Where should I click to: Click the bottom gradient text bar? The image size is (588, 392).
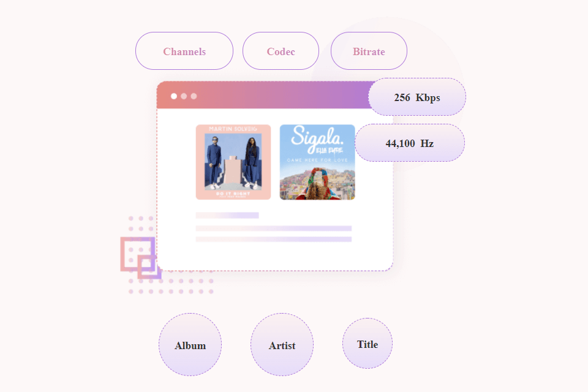pyautogui.click(x=274, y=239)
